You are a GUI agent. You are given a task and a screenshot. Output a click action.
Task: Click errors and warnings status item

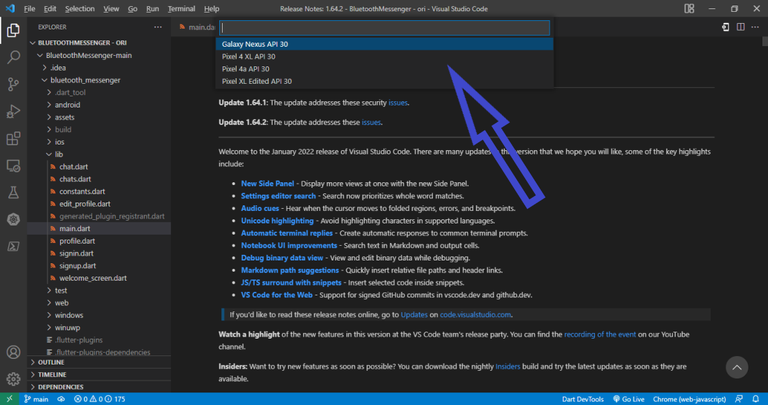(99, 399)
